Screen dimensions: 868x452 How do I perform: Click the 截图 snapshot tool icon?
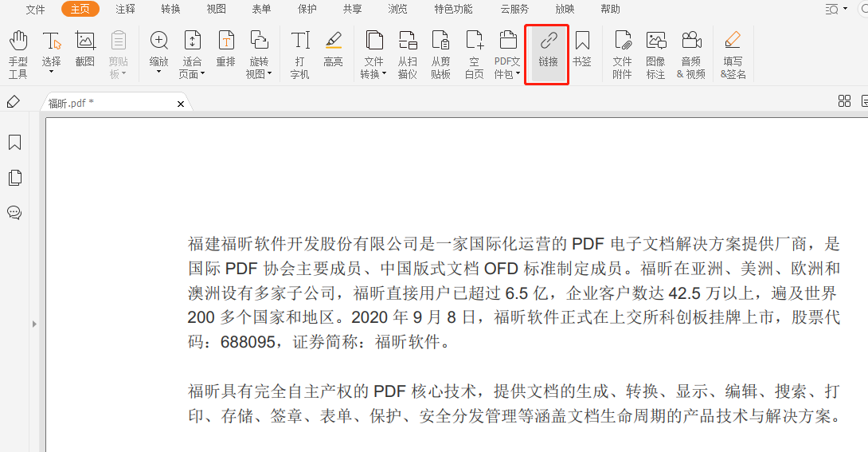point(85,48)
